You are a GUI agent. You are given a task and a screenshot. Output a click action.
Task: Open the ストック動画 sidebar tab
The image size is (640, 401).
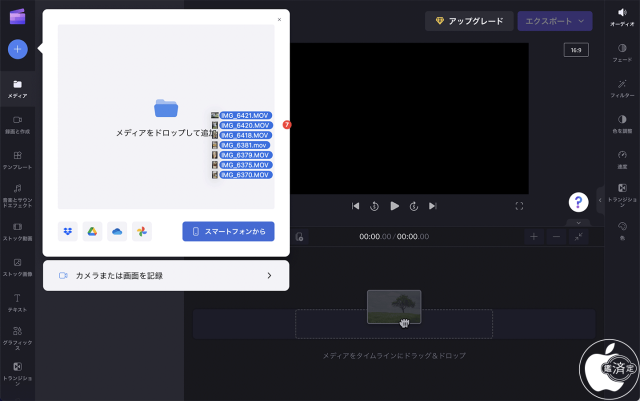pos(18,232)
